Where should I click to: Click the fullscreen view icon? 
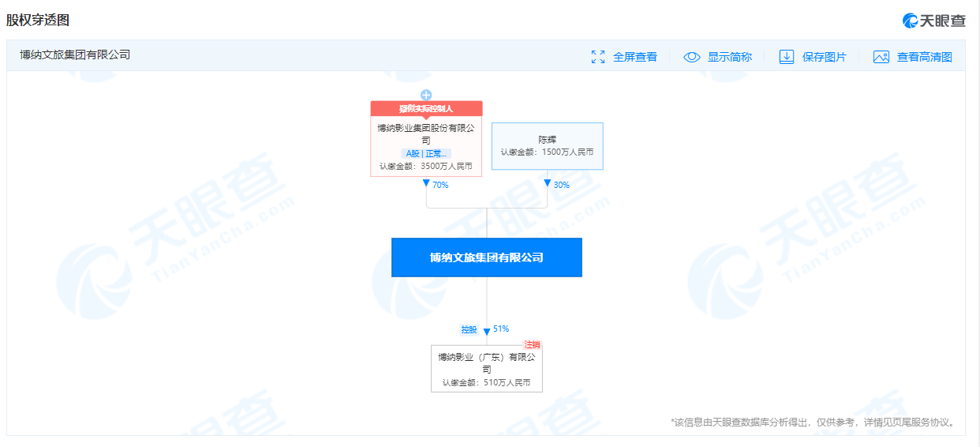(x=598, y=57)
